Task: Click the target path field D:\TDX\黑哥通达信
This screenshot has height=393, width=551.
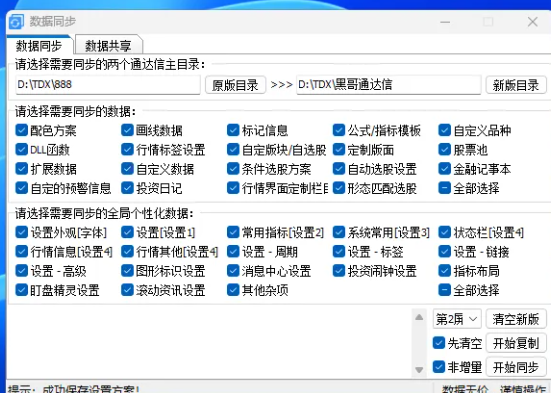Action: (x=388, y=85)
